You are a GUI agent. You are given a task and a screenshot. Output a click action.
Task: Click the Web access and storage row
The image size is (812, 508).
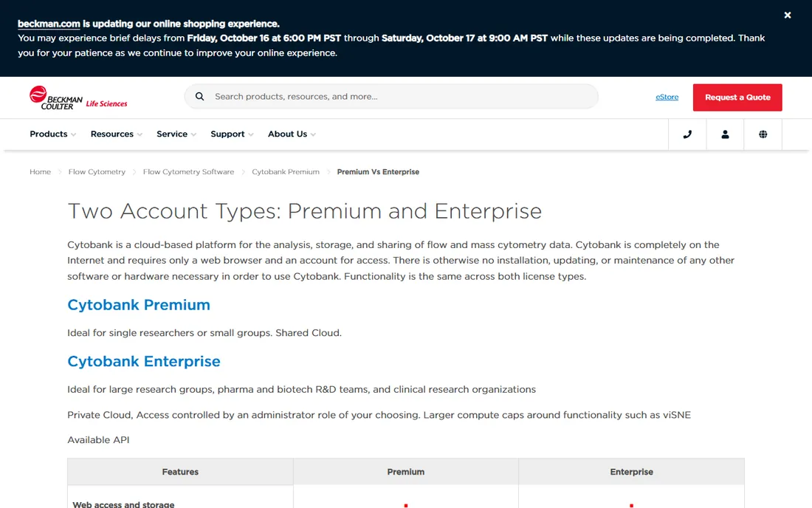click(406, 498)
